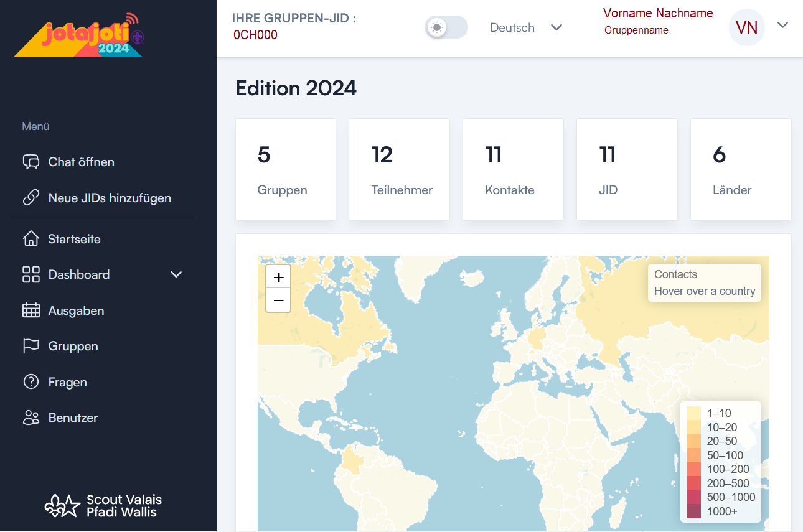Toggle the dark mode switch in the header
Image resolution: width=803 pixels, height=532 pixels.
(x=446, y=28)
